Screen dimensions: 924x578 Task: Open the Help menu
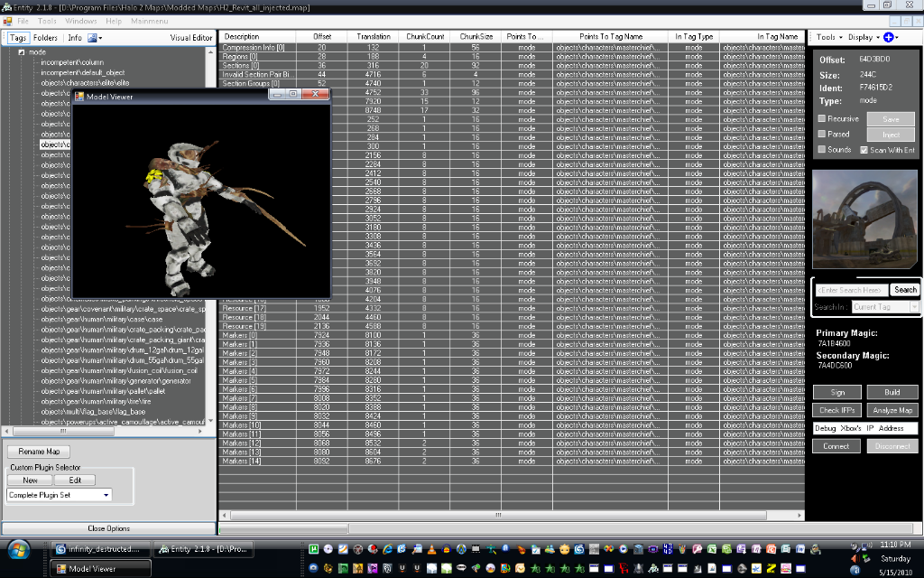pyautogui.click(x=114, y=22)
